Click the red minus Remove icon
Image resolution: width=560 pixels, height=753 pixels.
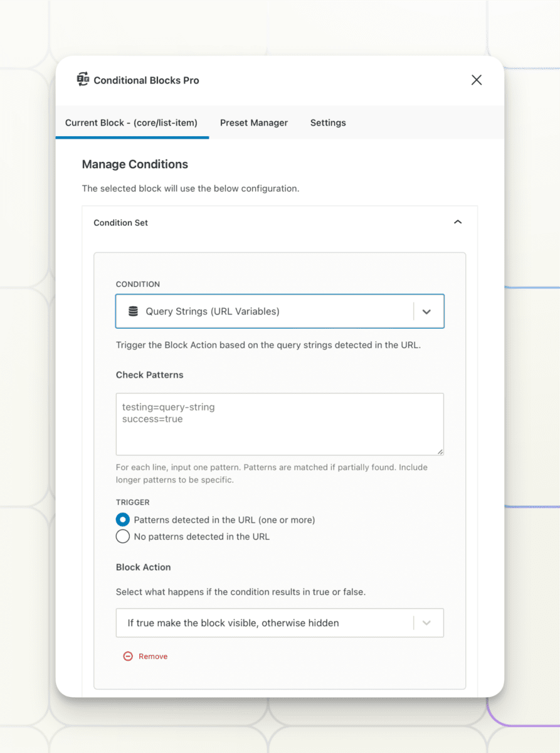(128, 656)
